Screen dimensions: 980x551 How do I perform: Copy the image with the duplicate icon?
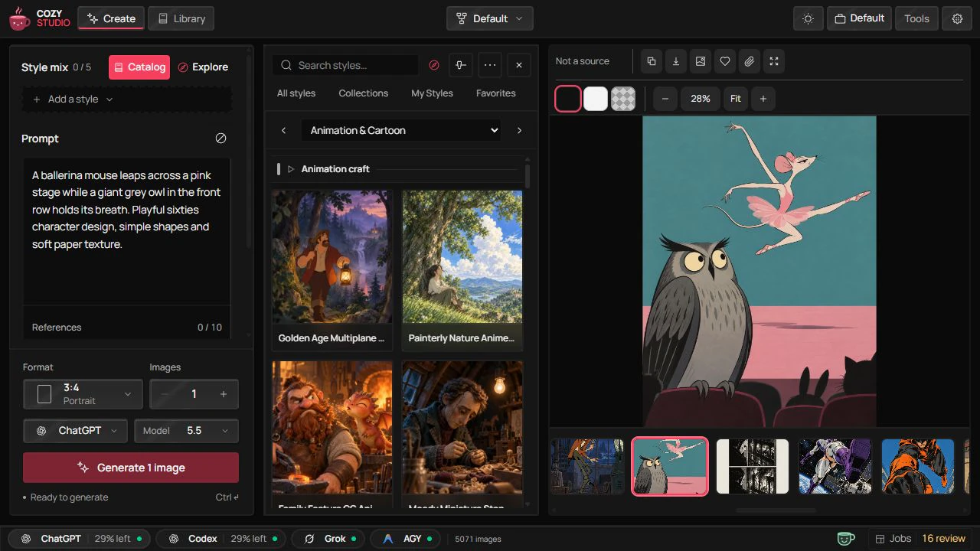[x=652, y=61]
